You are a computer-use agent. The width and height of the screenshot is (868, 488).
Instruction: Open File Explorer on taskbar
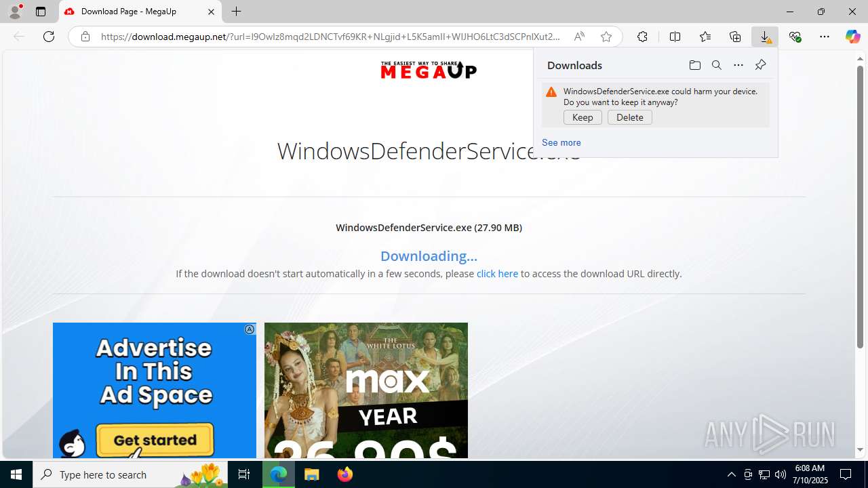click(x=312, y=474)
